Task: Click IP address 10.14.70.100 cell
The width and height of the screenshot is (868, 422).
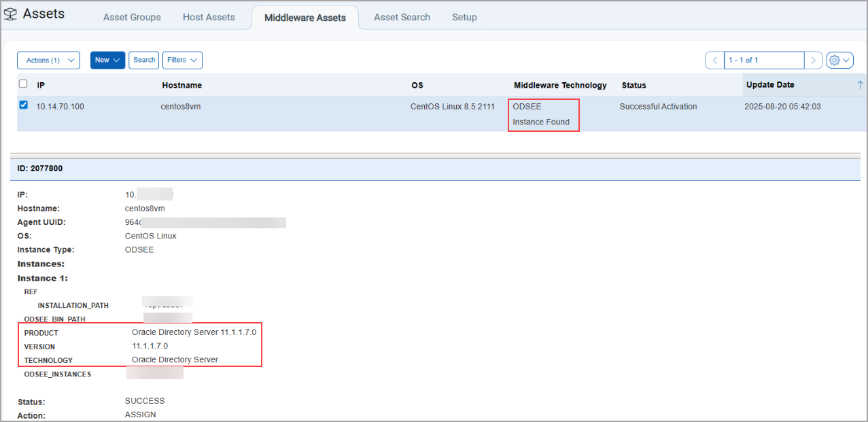Action: click(60, 107)
